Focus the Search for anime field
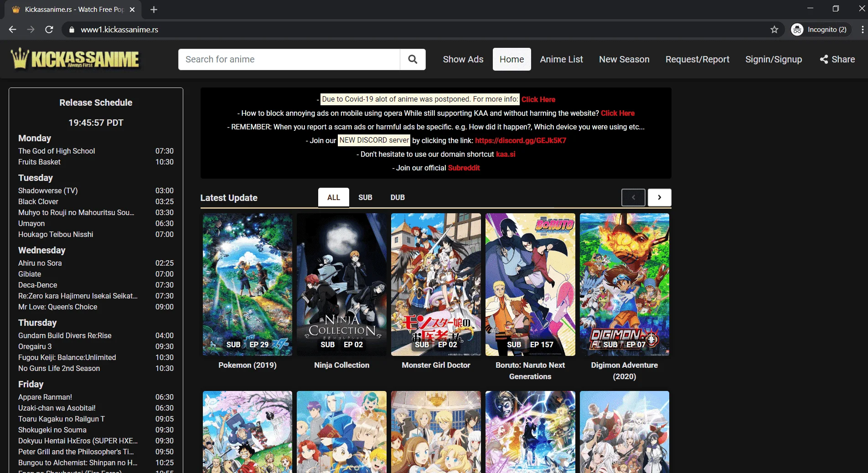Image resolution: width=868 pixels, height=473 pixels. tap(289, 59)
